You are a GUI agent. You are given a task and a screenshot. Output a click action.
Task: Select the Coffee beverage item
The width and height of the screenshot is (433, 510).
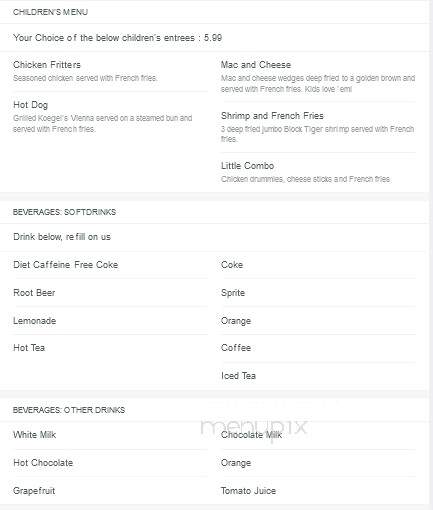pyautogui.click(x=236, y=348)
